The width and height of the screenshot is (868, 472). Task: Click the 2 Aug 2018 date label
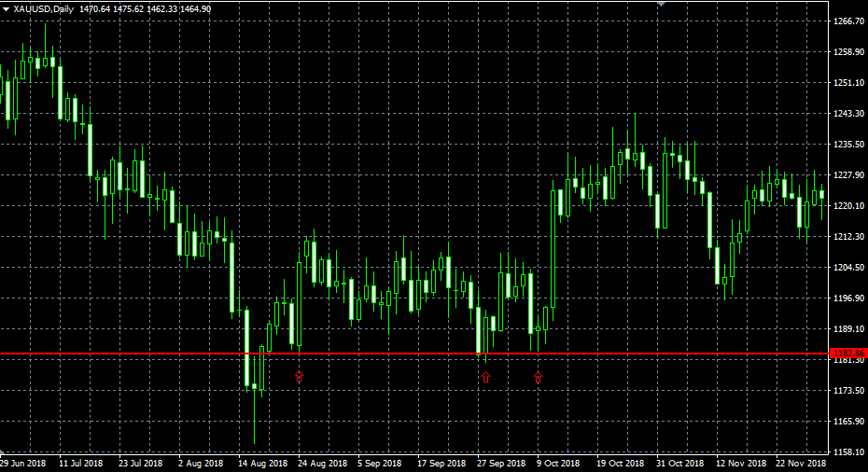click(x=201, y=464)
